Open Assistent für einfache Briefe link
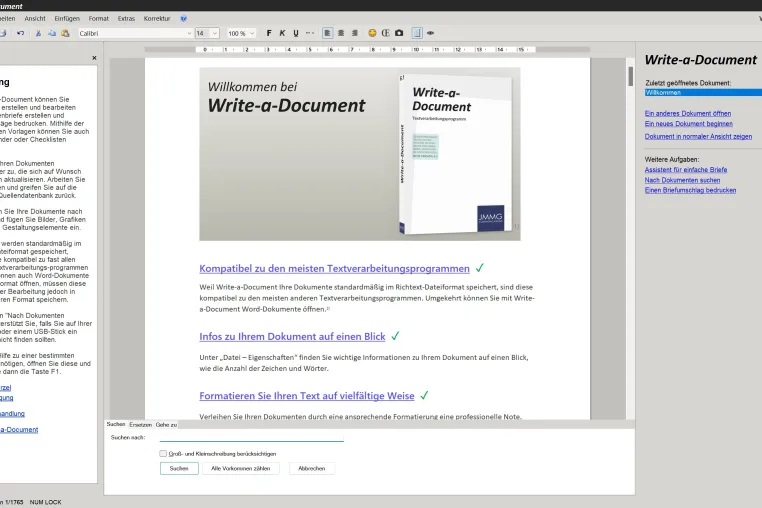Screen dimensions: 762x508 tap(686, 170)
